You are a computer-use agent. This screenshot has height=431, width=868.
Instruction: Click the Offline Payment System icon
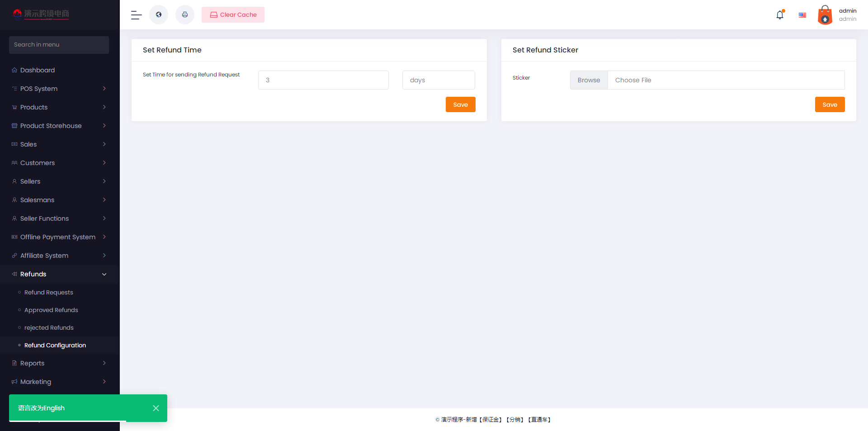click(14, 237)
